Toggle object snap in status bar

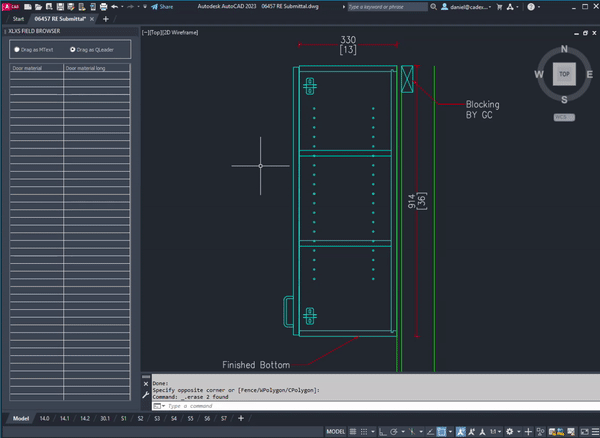tap(440, 431)
